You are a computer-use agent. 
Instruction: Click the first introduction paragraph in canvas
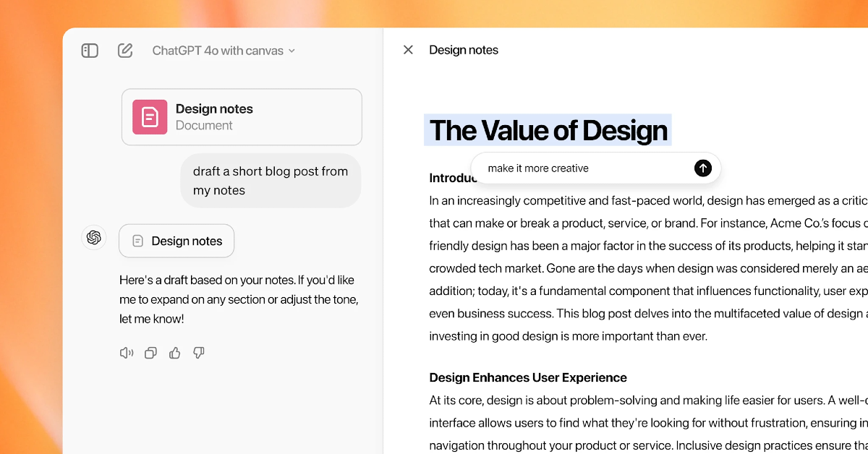point(644,267)
